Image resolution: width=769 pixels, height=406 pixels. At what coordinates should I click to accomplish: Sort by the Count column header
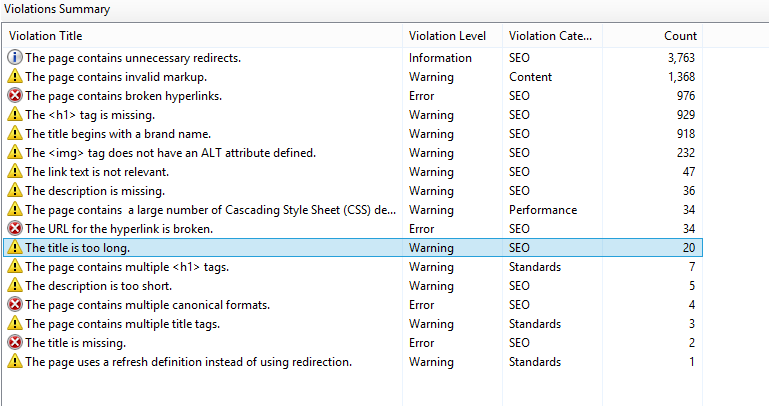[652, 36]
